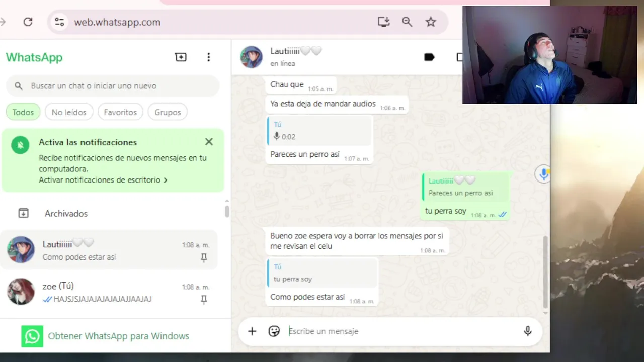The width and height of the screenshot is (644, 362).
Task: Select the Grupos filter
Action: tap(168, 112)
